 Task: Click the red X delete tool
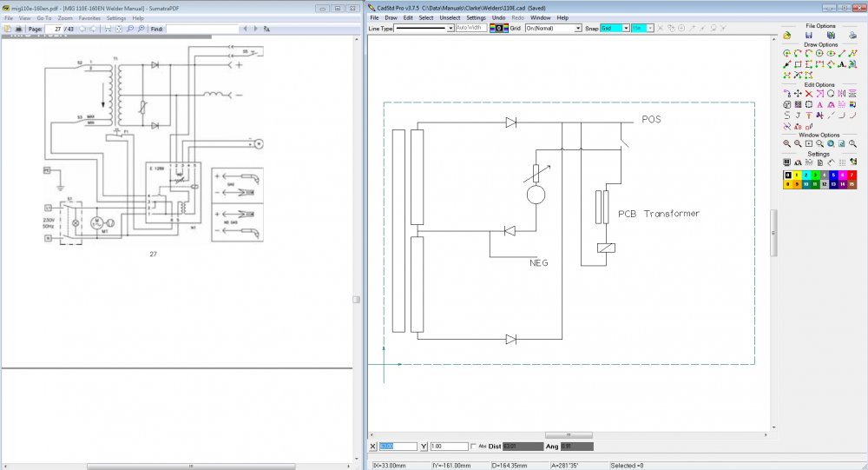(x=809, y=93)
